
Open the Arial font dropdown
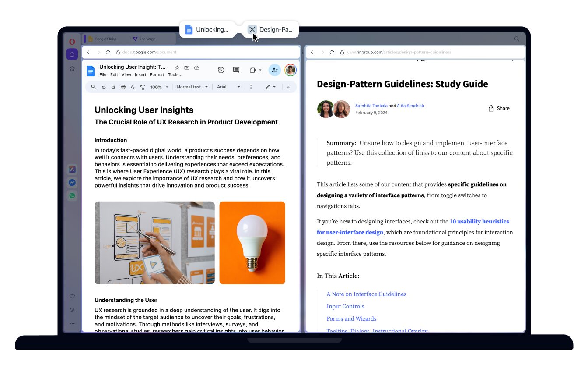(229, 87)
